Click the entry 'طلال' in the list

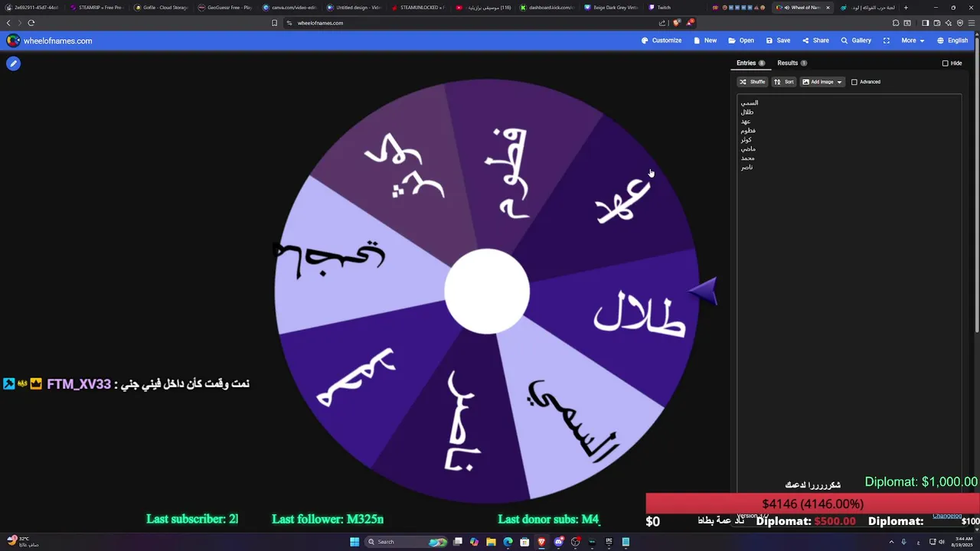pyautogui.click(x=747, y=112)
